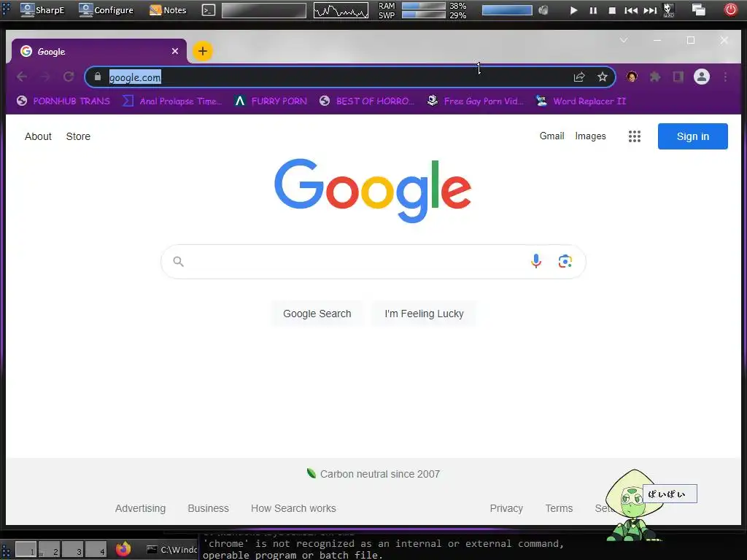This screenshot has height=560, width=747.
Task: Adjust the blue volume slider in the top bar
Action: coord(507,10)
